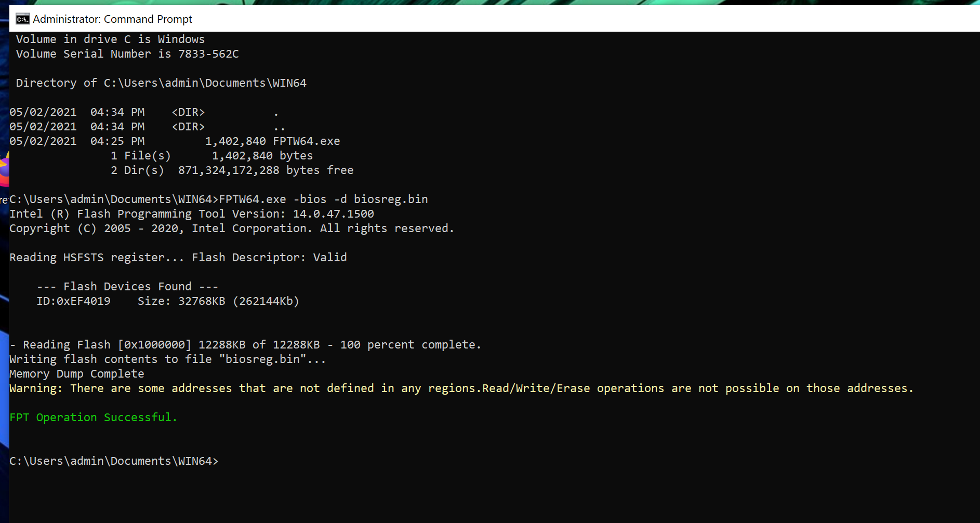Click the flash device ID:0xEF4019
The image size is (980, 523).
click(x=73, y=301)
